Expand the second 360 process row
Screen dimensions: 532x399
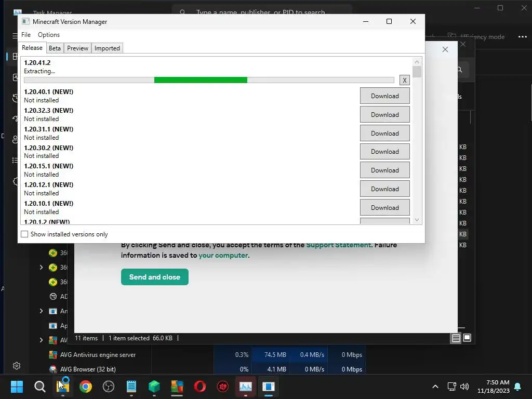pos(41,268)
